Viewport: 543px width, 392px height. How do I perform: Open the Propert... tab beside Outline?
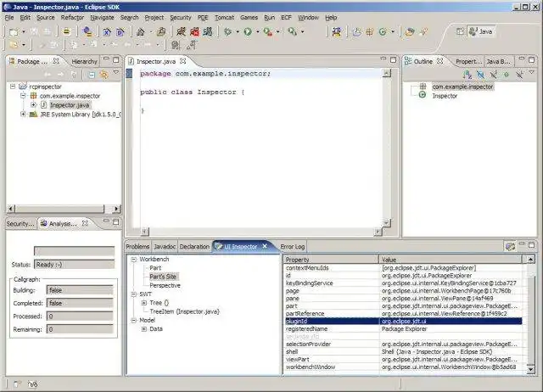(467, 61)
